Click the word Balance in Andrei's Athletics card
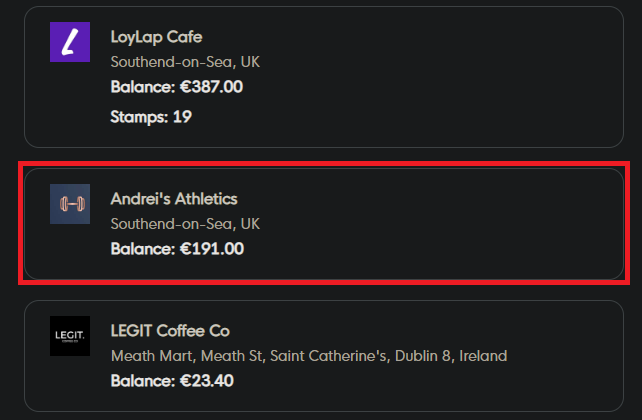The width and height of the screenshot is (642, 420). click(142, 248)
